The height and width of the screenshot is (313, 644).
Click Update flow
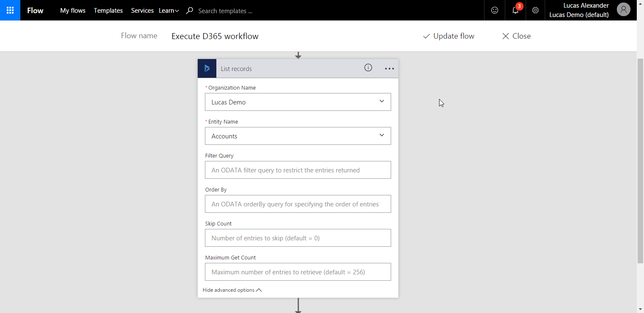point(448,36)
